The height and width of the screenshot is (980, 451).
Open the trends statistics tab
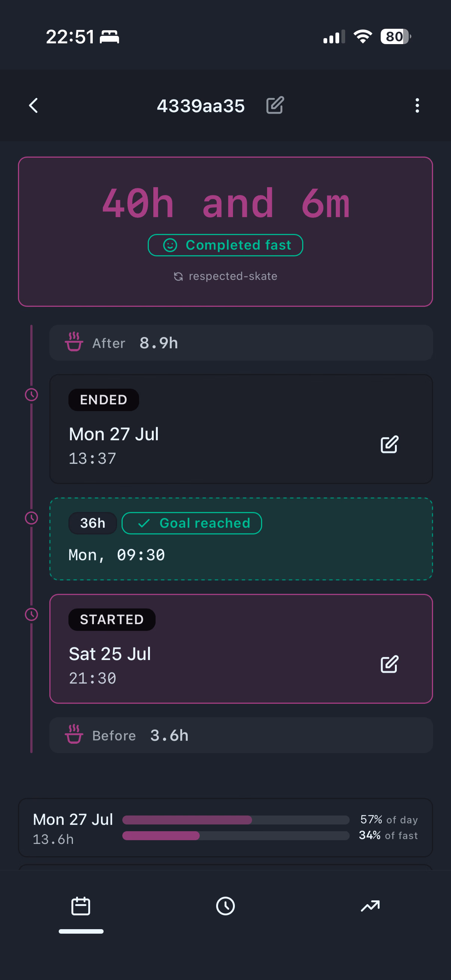click(370, 906)
